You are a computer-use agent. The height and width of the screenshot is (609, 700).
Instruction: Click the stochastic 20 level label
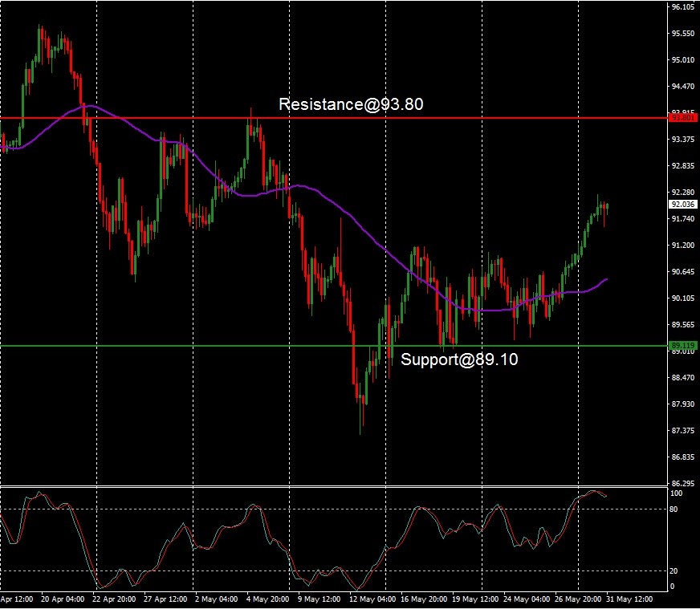(x=674, y=571)
